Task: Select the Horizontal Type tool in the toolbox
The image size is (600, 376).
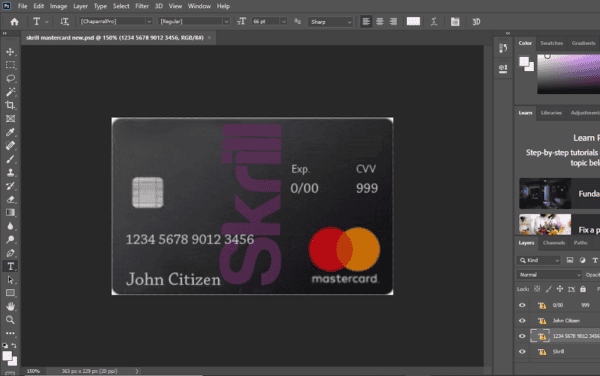Action: click(x=10, y=266)
